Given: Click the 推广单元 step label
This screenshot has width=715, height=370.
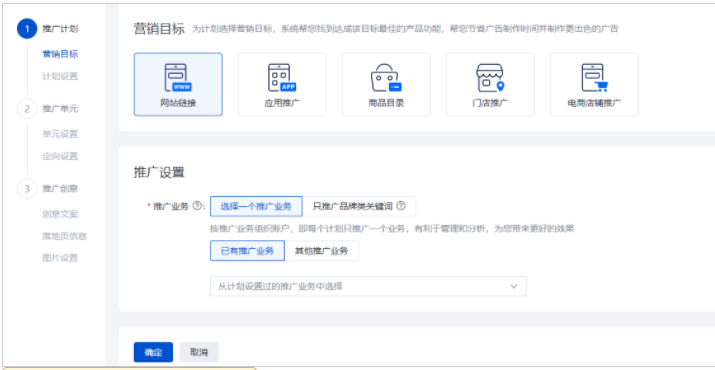Looking at the screenshot, I should point(60,109).
